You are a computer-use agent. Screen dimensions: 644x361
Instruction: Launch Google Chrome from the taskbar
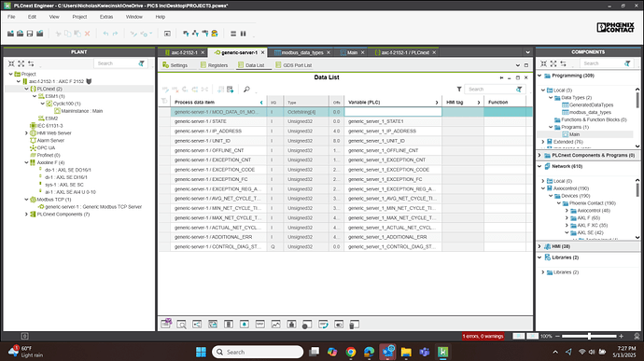350,352
